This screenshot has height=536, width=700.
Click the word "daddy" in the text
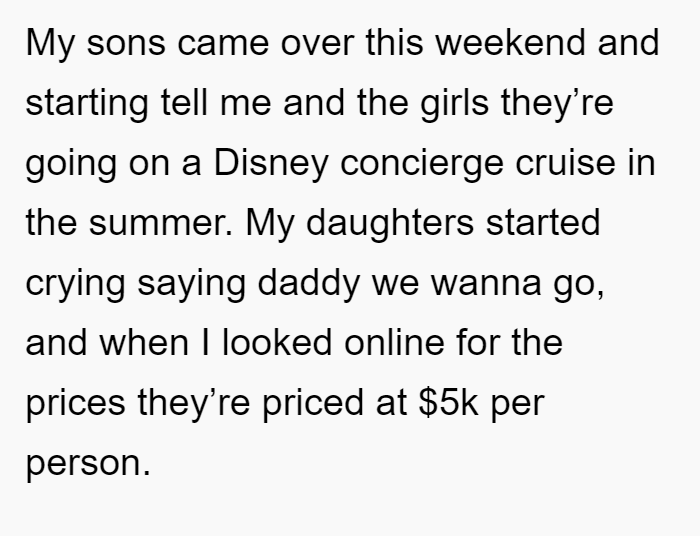pyautogui.click(x=309, y=285)
